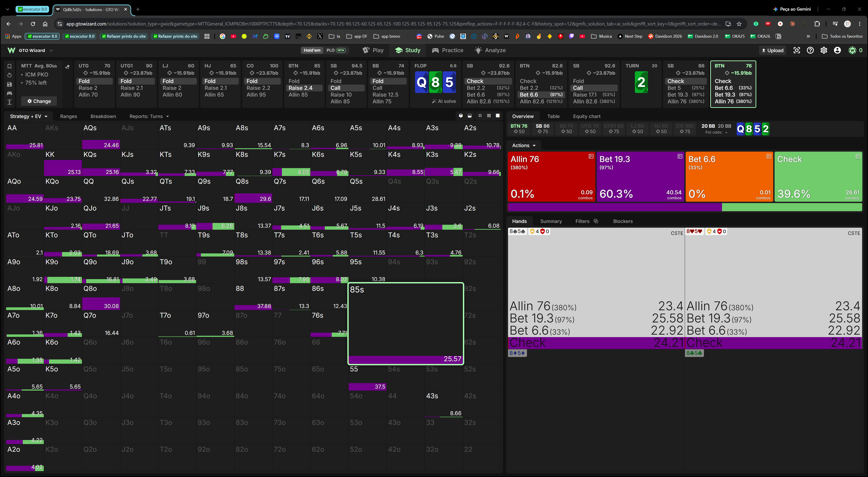This screenshot has height=477, width=868.
Task: Select the compress arrows view icon
Action: [480, 116]
